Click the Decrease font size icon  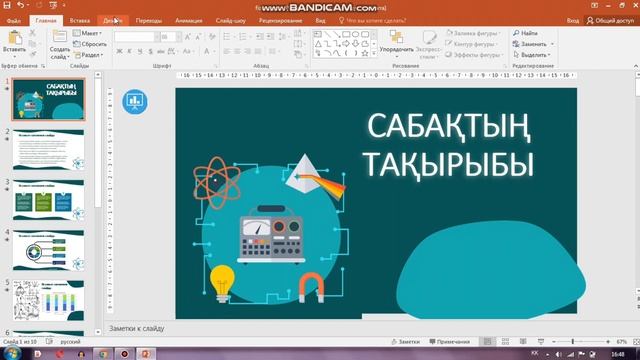coord(198,37)
